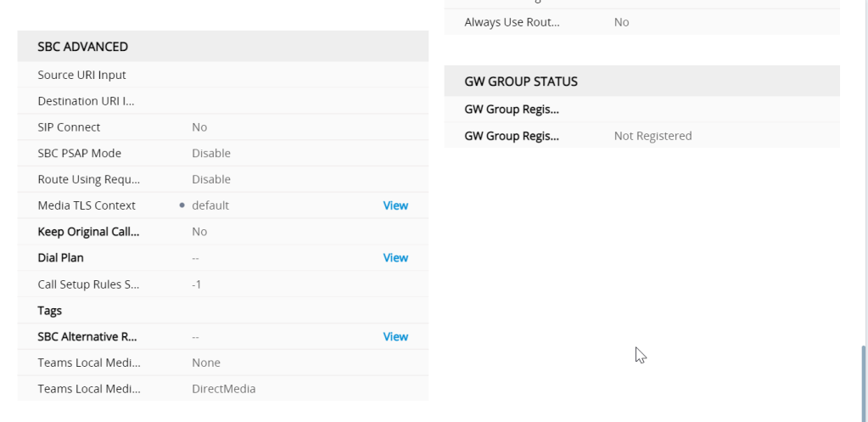Select the Teams Local Media value DirectMedia

(223, 389)
